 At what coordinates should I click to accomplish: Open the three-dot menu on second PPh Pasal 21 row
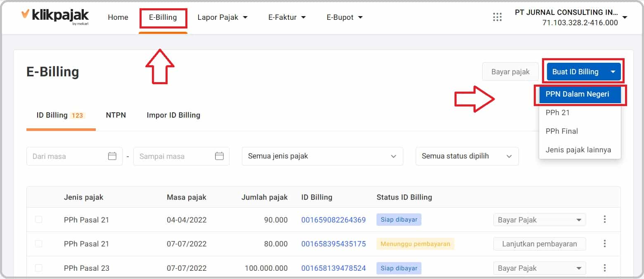pyautogui.click(x=605, y=244)
